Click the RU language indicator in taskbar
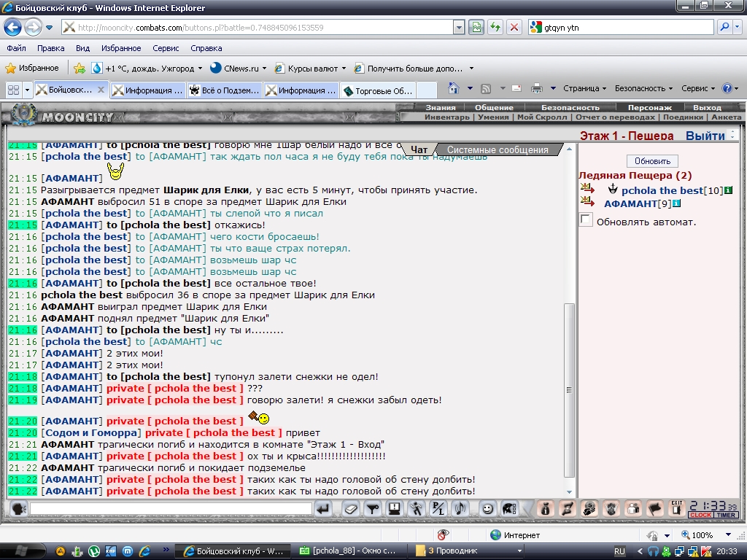Image resolution: width=747 pixels, height=560 pixels. click(x=619, y=551)
